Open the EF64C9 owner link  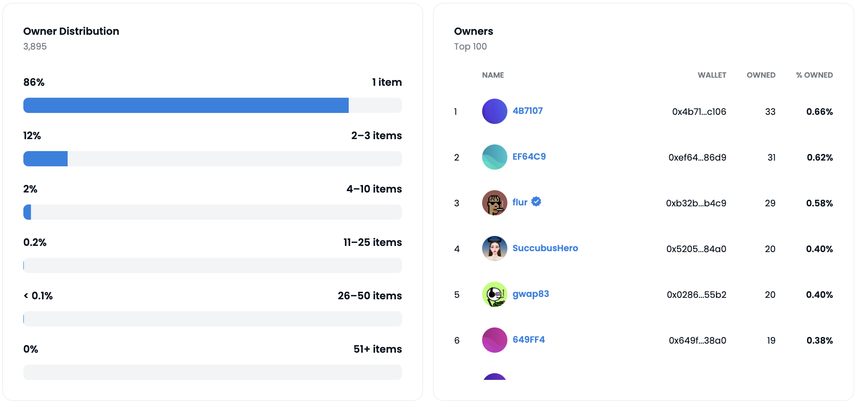[529, 156]
